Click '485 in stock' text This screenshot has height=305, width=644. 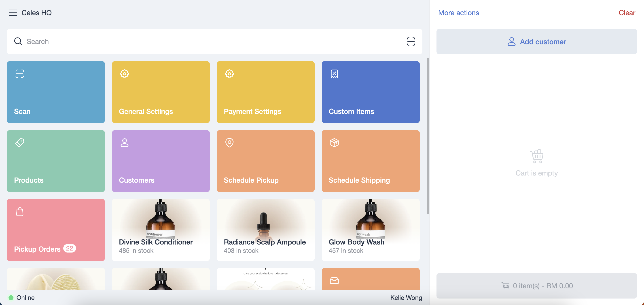click(136, 251)
